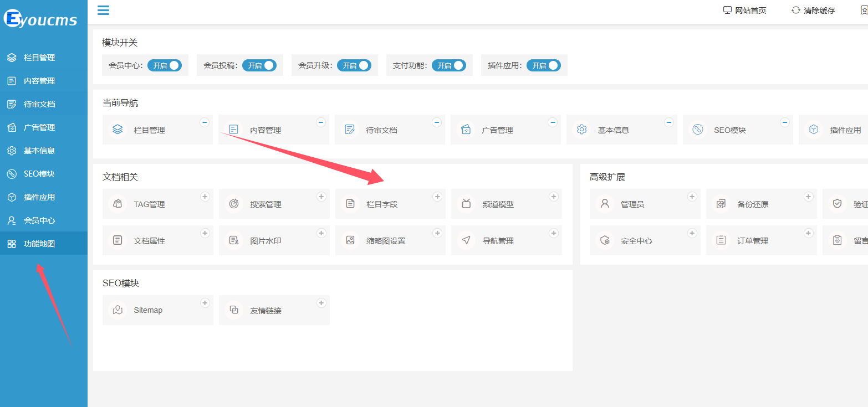Turn off the 插件应用 switch
Viewport: 868px width, 407px height.
coord(543,65)
